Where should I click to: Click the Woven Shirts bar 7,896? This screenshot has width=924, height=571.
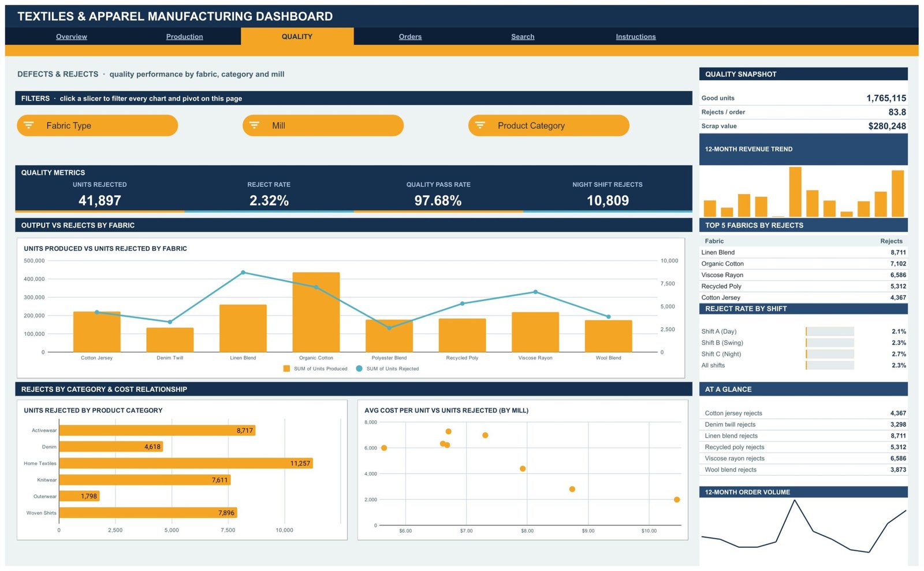coord(148,513)
